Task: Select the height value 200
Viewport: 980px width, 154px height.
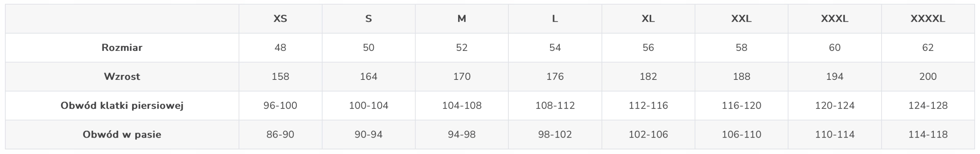Action: click(928, 77)
